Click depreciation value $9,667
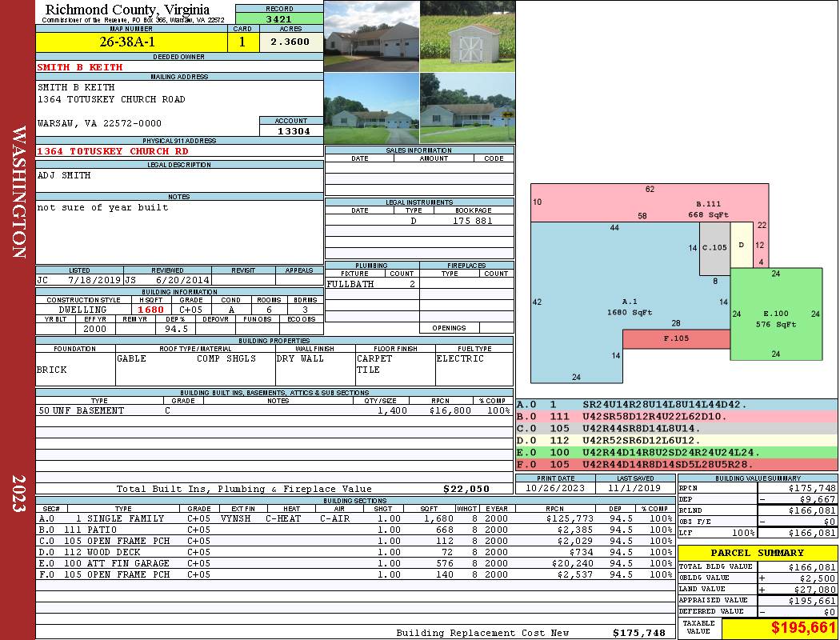This screenshot has height=640, width=840. pos(815,499)
